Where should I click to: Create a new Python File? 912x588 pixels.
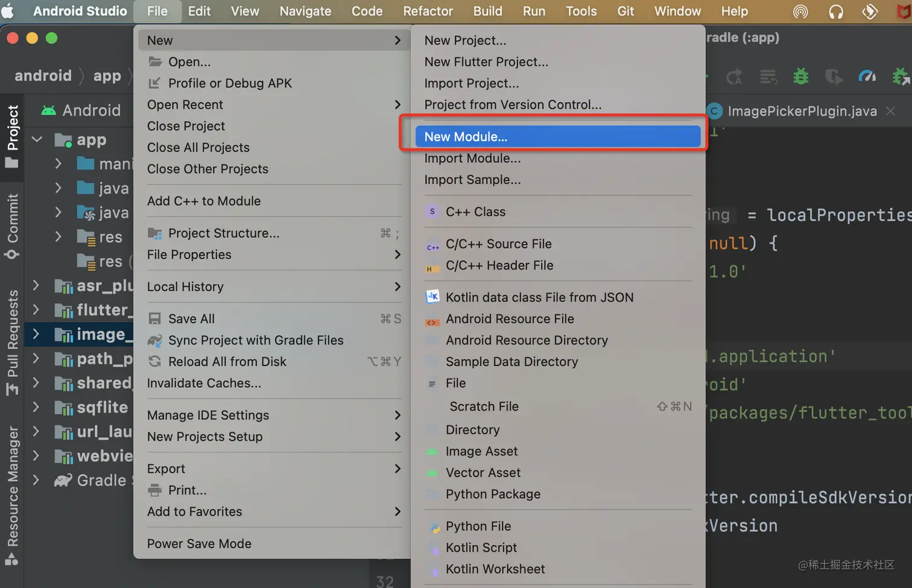click(558, 526)
